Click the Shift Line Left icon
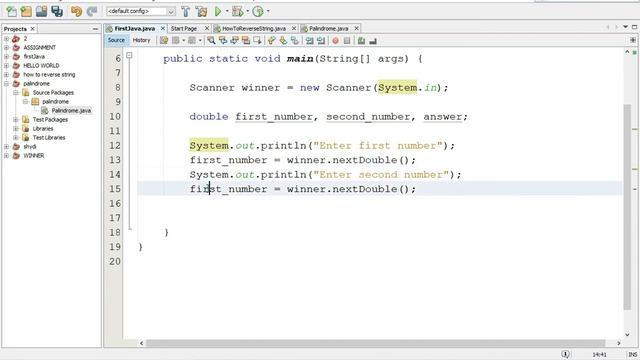The height and width of the screenshot is (360, 640). (x=310, y=40)
